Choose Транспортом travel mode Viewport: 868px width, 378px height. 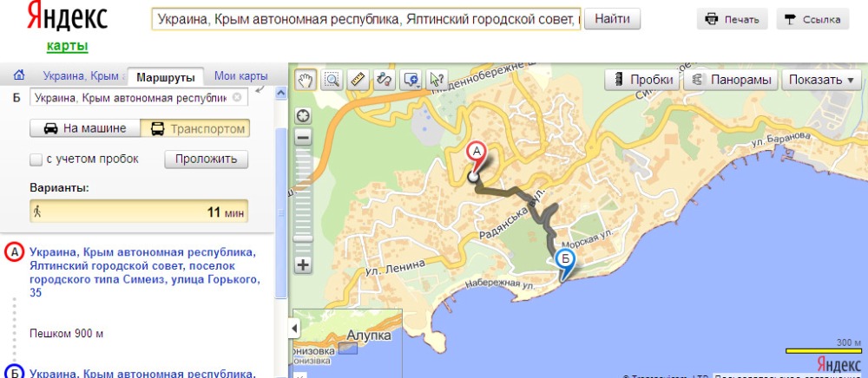click(194, 129)
